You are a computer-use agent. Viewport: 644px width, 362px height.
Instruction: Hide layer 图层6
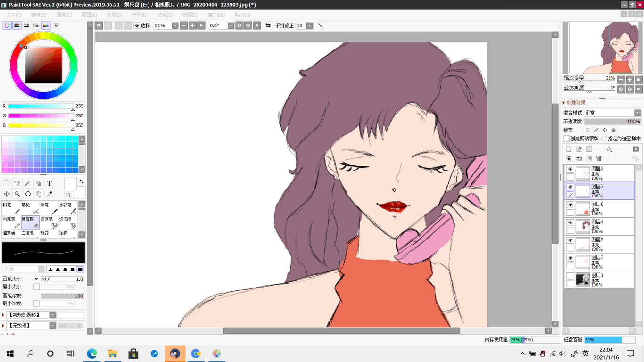[x=570, y=205]
